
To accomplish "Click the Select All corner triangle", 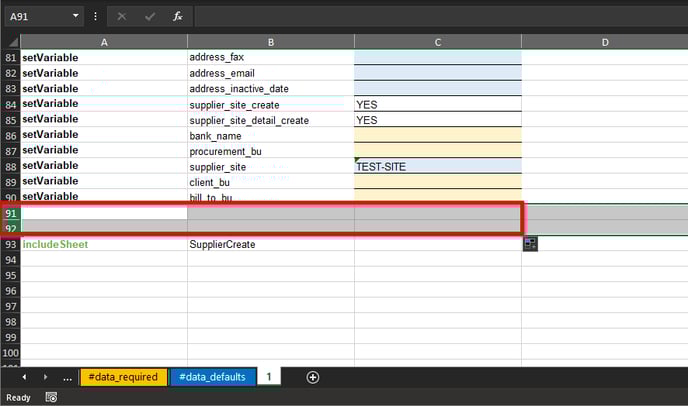I will click(12, 42).
